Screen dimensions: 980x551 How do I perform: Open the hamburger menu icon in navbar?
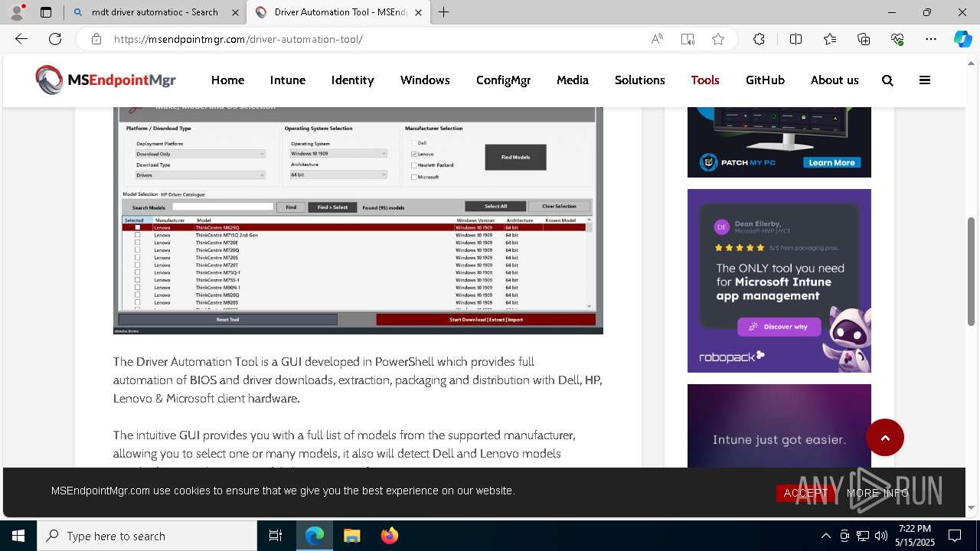[925, 80]
